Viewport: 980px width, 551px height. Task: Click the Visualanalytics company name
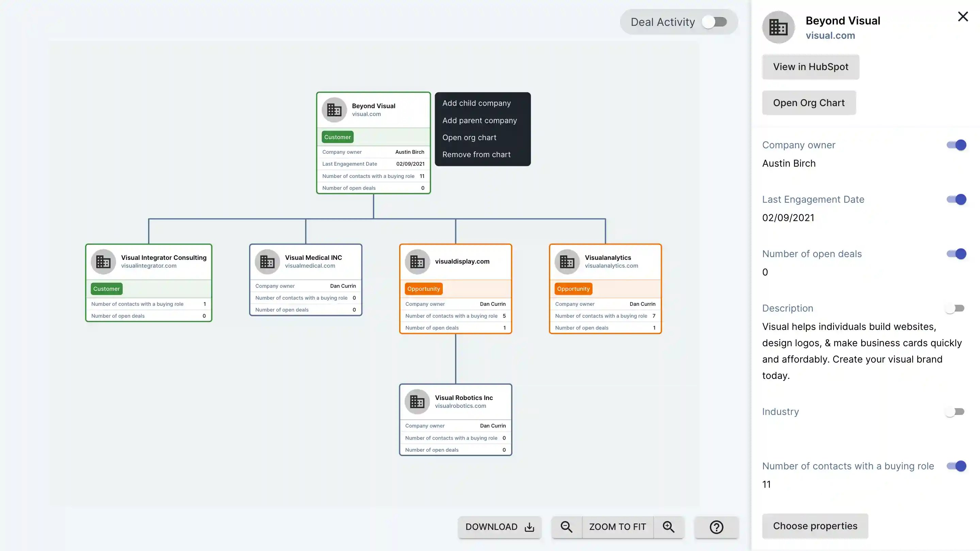[x=607, y=257]
